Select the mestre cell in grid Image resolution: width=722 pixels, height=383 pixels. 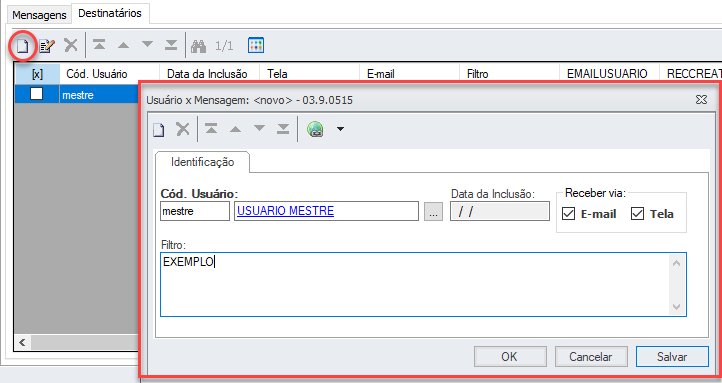(99, 94)
